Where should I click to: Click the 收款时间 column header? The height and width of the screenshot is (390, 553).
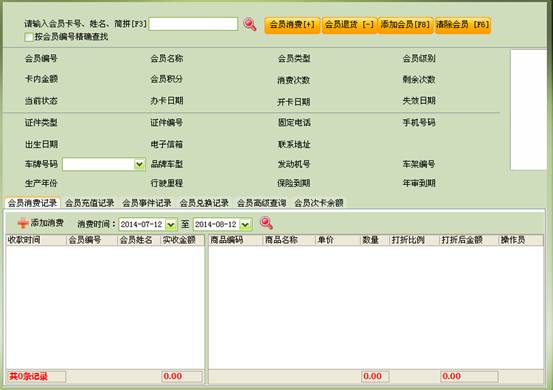point(36,240)
